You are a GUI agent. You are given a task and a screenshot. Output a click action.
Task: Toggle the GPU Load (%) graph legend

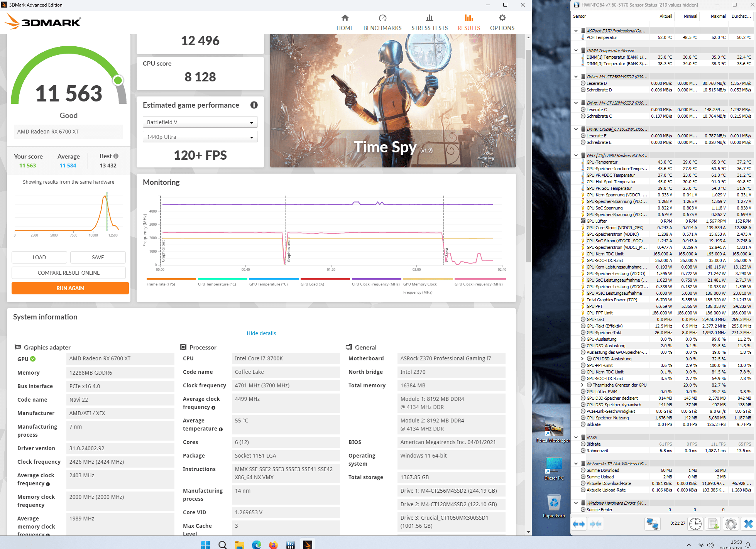coord(325,282)
